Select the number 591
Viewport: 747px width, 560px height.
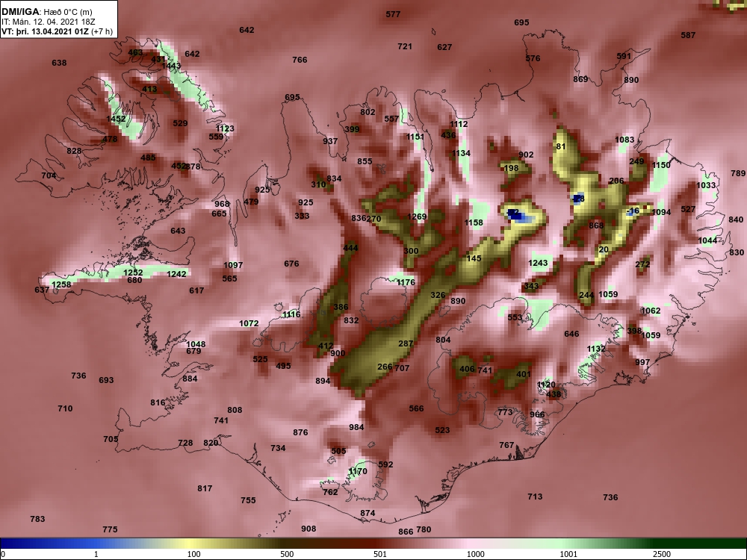point(624,56)
